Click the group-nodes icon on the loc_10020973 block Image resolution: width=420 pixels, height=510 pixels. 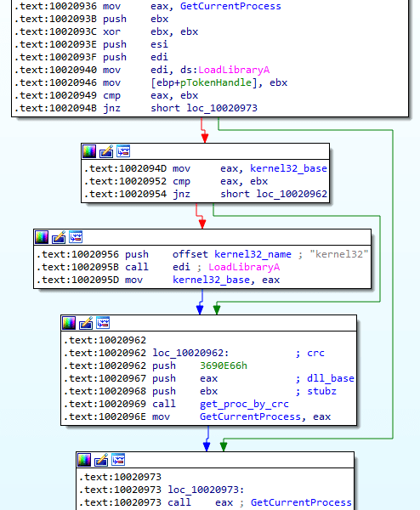118,460
